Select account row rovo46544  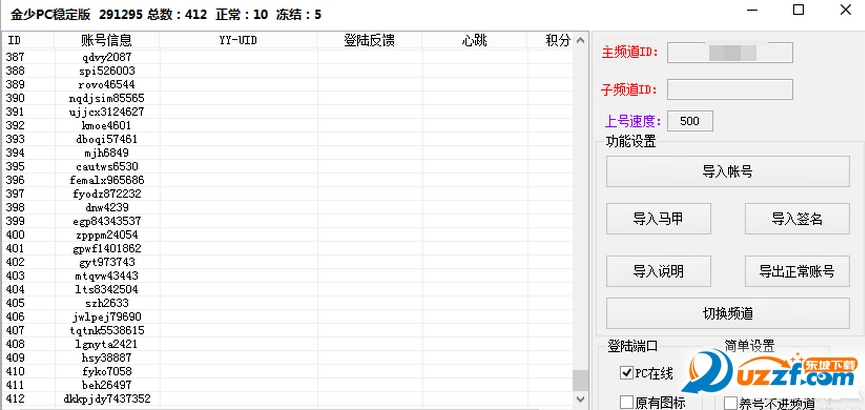pos(287,84)
